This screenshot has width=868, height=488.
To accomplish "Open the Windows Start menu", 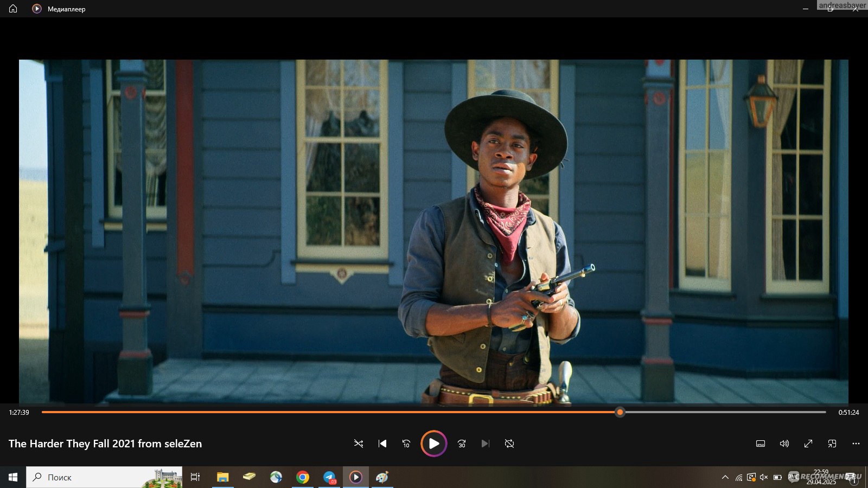I will (13, 477).
